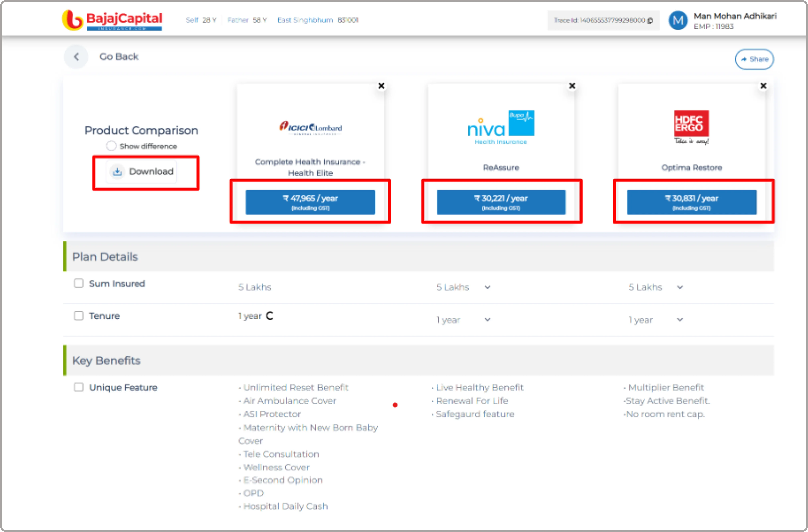Check the Sum Insured checkbox
This screenshot has height=532, width=808.
(79, 283)
